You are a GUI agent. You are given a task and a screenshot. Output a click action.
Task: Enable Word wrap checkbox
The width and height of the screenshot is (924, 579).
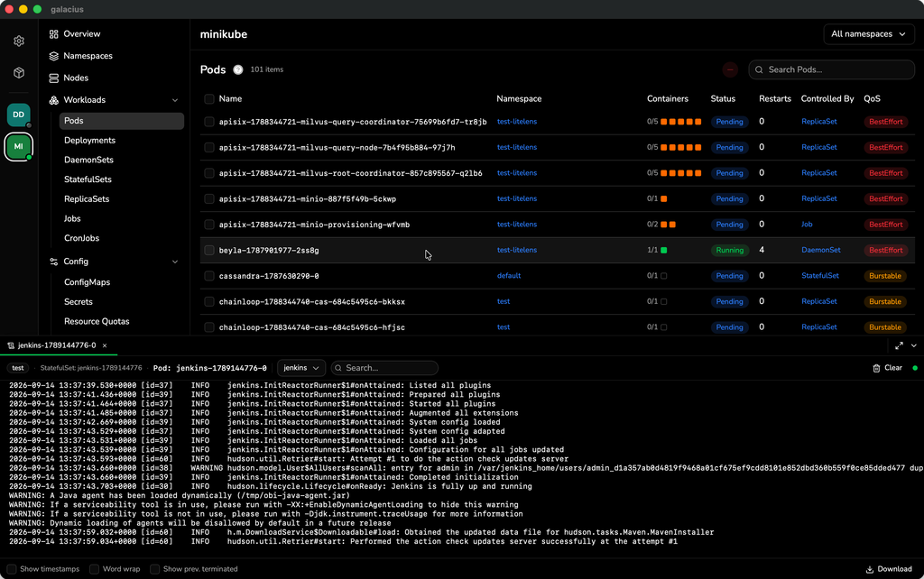click(x=94, y=569)
